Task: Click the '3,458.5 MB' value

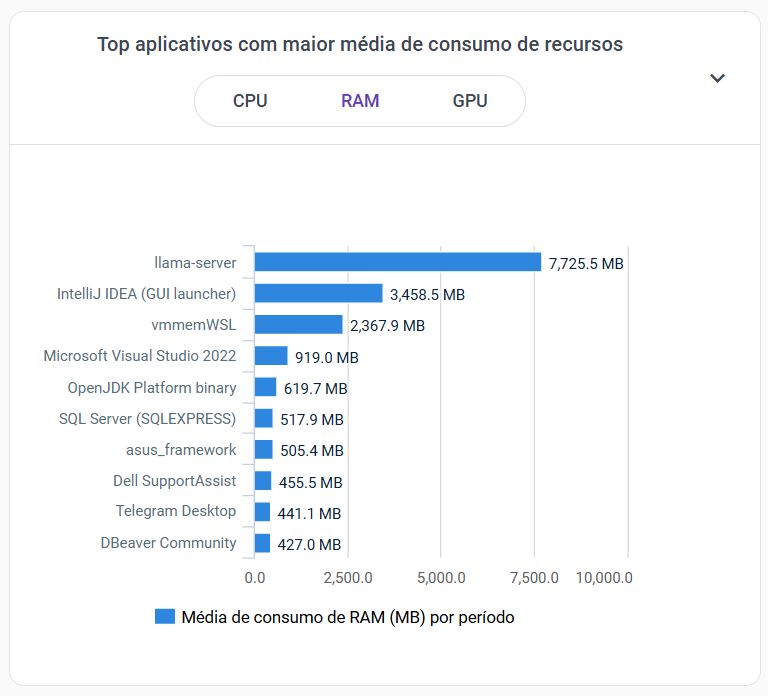Action: (427, 295)
